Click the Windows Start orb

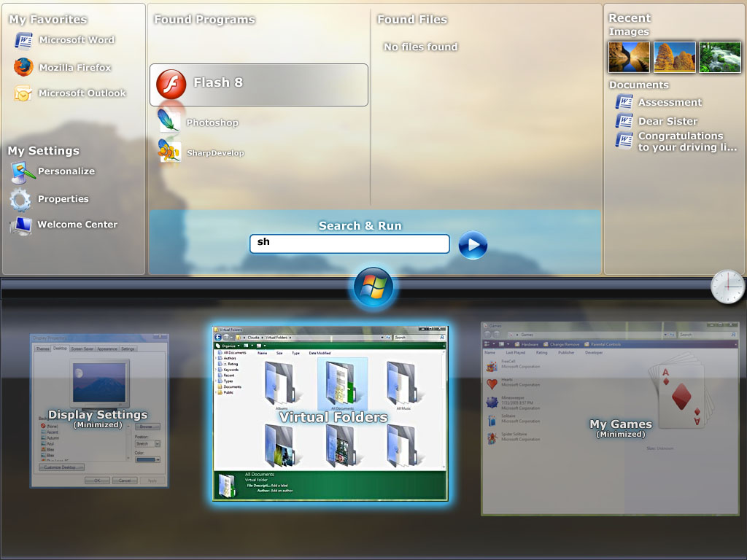373,288
